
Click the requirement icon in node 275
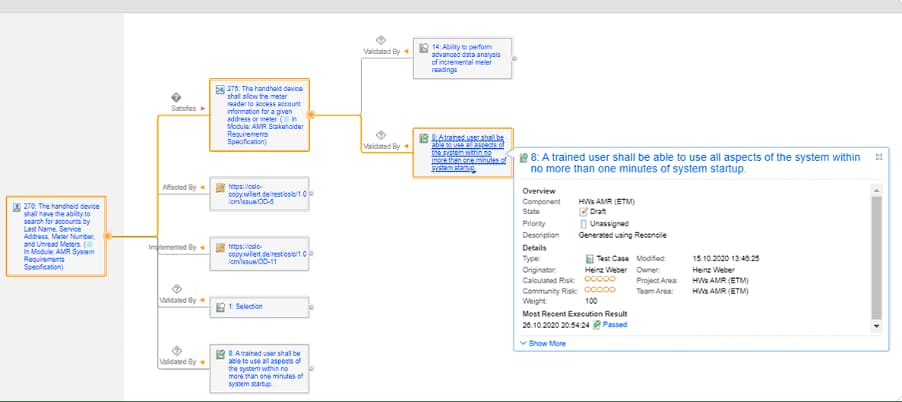(220, 90)
